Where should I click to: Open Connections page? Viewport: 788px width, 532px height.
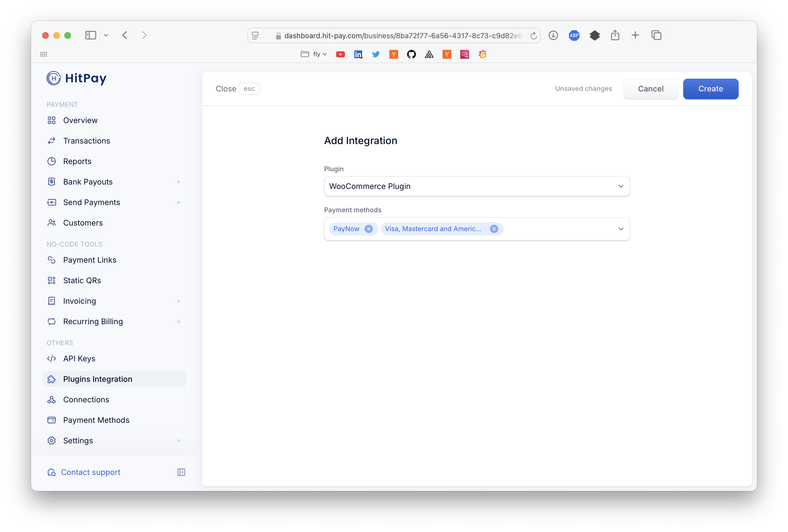tap(86, 400)
